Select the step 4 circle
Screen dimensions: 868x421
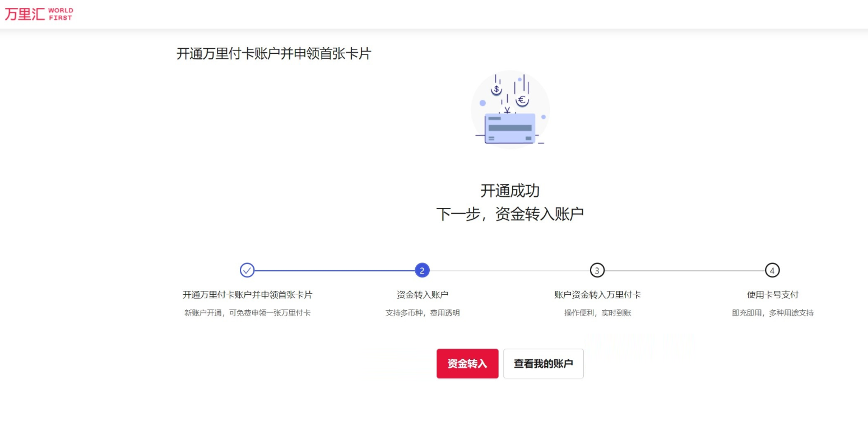[x=772, y=270]
